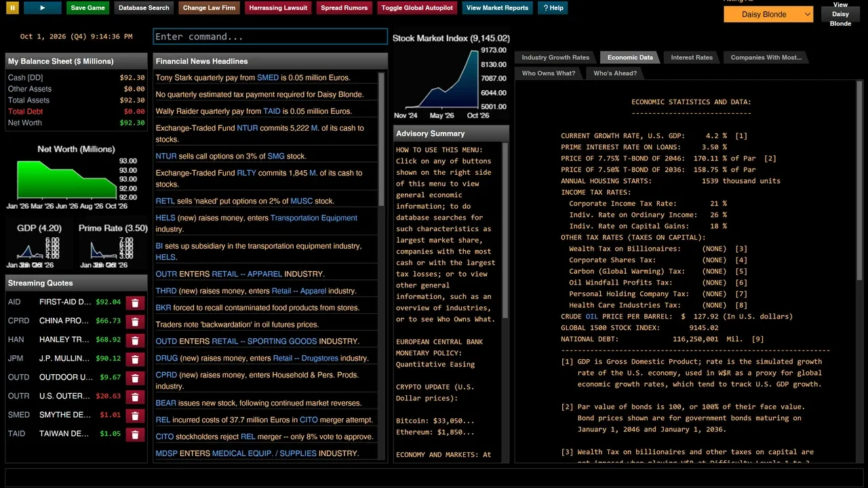Switch to Industry Growth Rates tab
This screenshot has width=868, height=488.
point(555,58)
